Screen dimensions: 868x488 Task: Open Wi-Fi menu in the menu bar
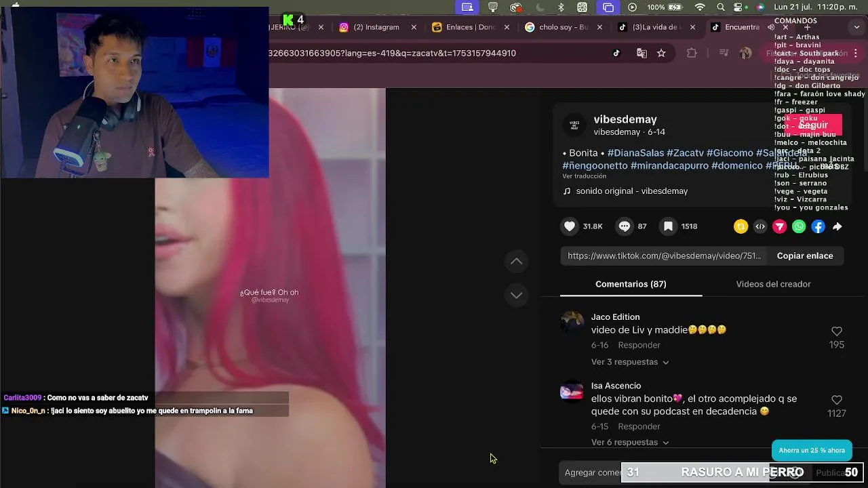point(700,7)
